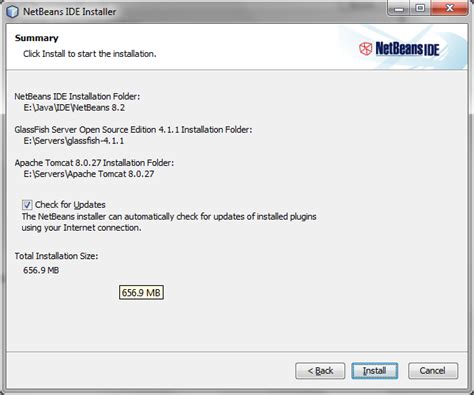Viewport: 474px width, 395px height.
Task: Select the path E:\Java\IDE\NetBeans 8.2
Action: (x=74, y=108)
